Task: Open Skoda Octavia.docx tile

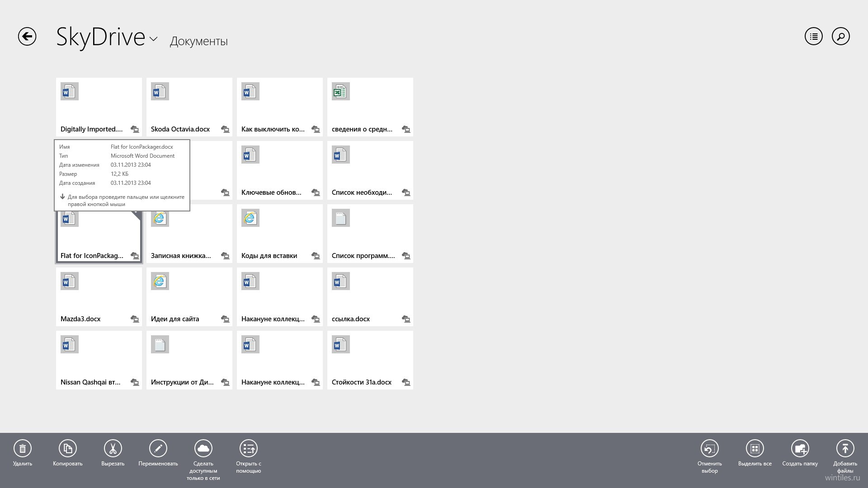Action: 189,107
